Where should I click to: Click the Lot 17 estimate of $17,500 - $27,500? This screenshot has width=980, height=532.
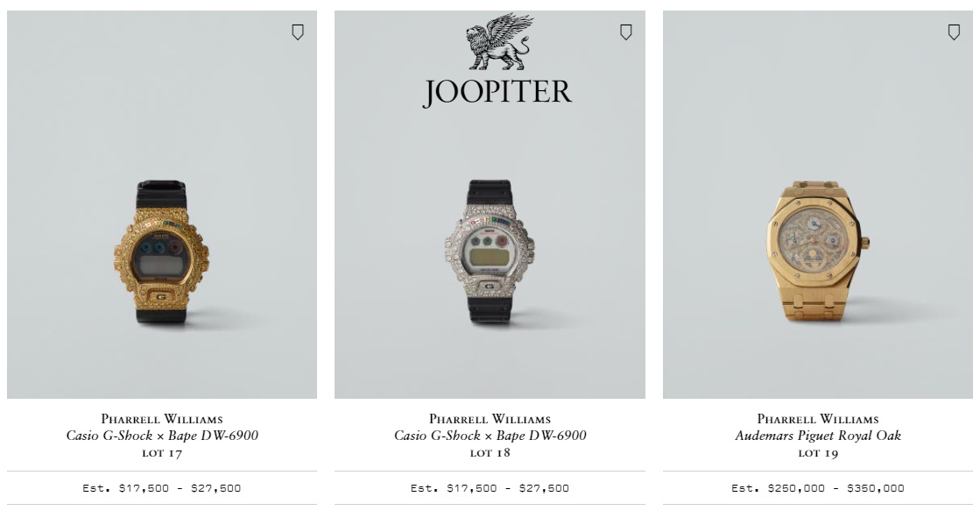pyautogui.click(x=163, y=488)
